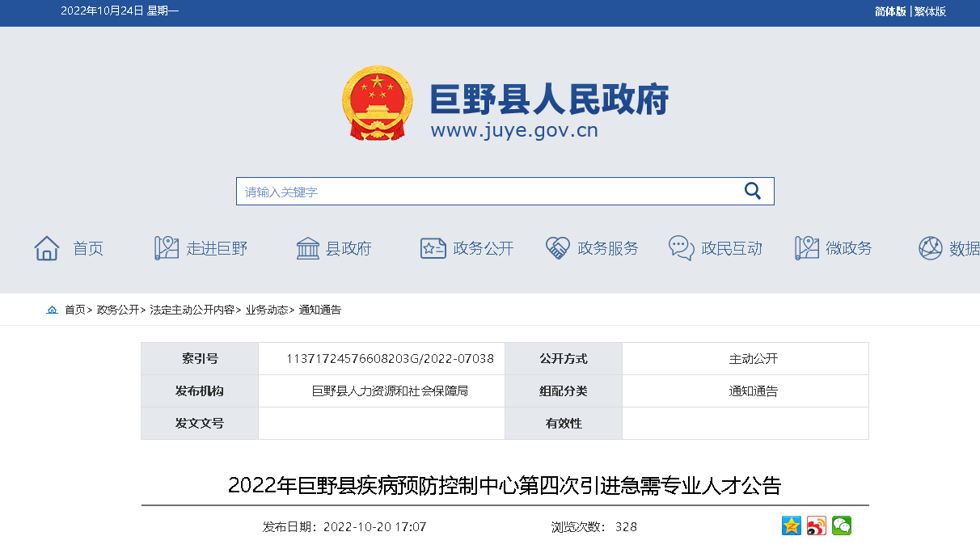
Task: Click the map icon beside 走进巨野
Action: [167, 248]
